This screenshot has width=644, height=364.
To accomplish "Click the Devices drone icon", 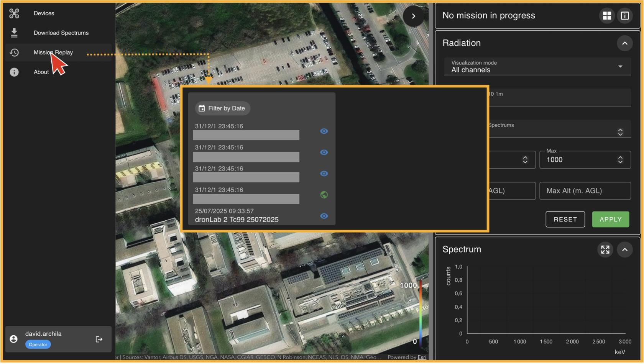I will tap(14, 13).
